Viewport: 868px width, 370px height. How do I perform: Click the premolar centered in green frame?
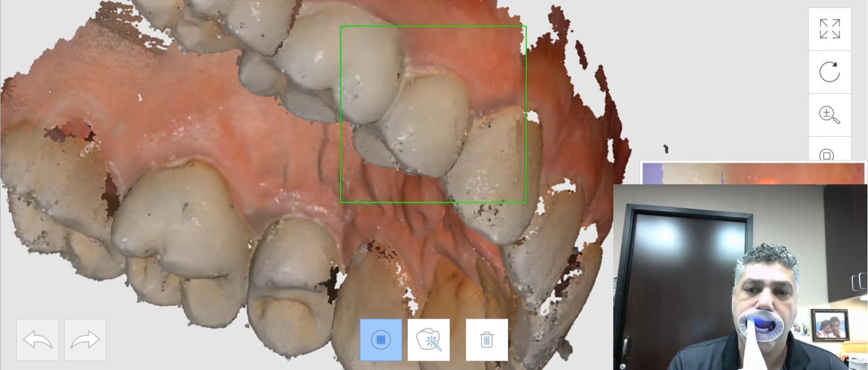tap(424, 124)
